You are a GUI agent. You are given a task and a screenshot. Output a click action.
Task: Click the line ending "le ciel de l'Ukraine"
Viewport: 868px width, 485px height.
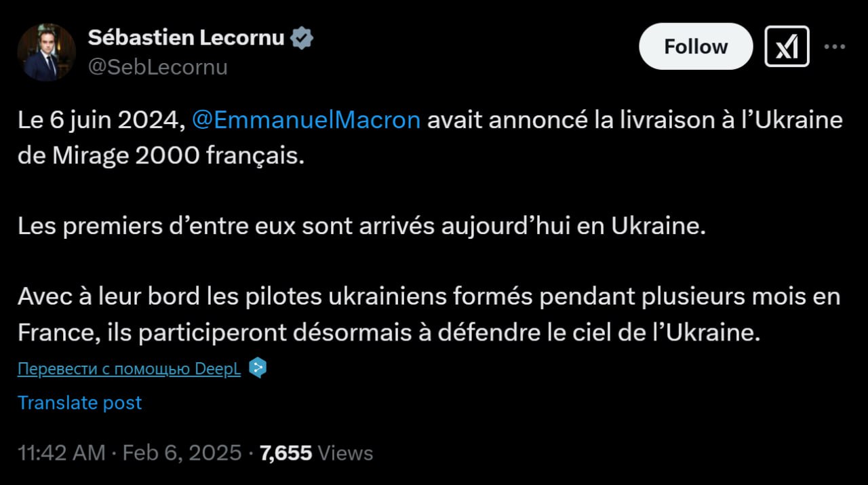click(385, 332)
